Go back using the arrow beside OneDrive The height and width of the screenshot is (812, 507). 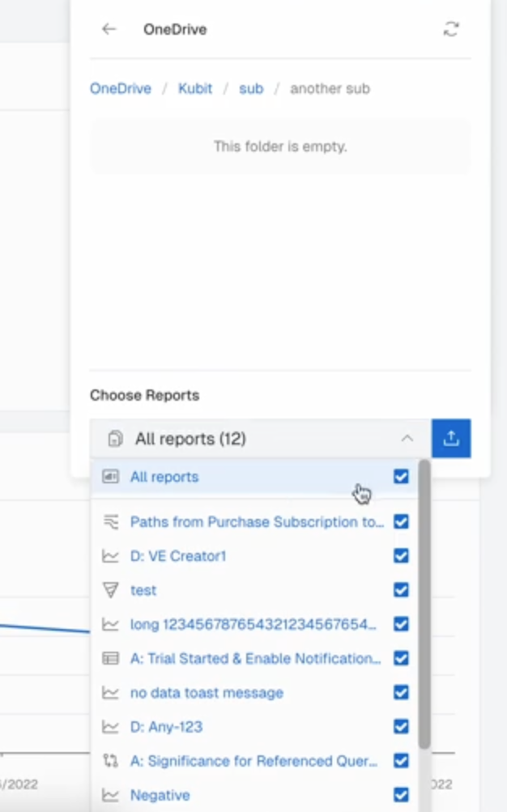(109, 29)
